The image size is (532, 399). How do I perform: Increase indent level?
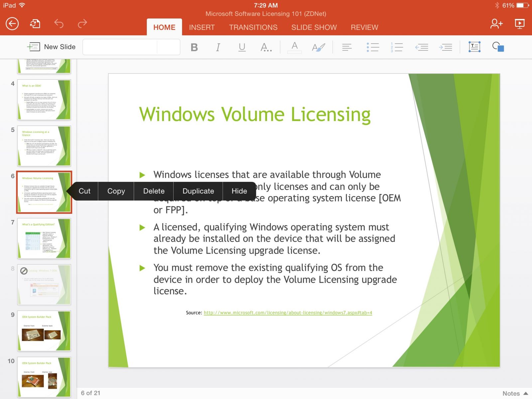pyautogui.click(x=446, y=47)
